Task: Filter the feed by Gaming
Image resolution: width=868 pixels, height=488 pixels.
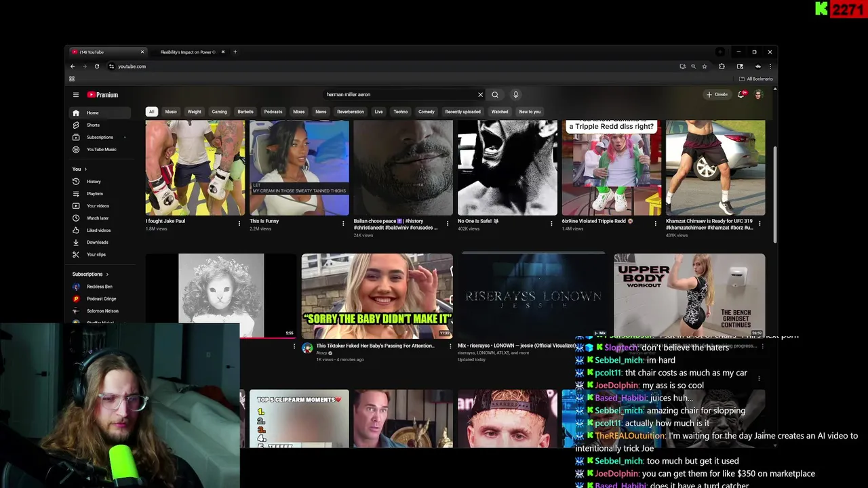Action: pos(219,112)
